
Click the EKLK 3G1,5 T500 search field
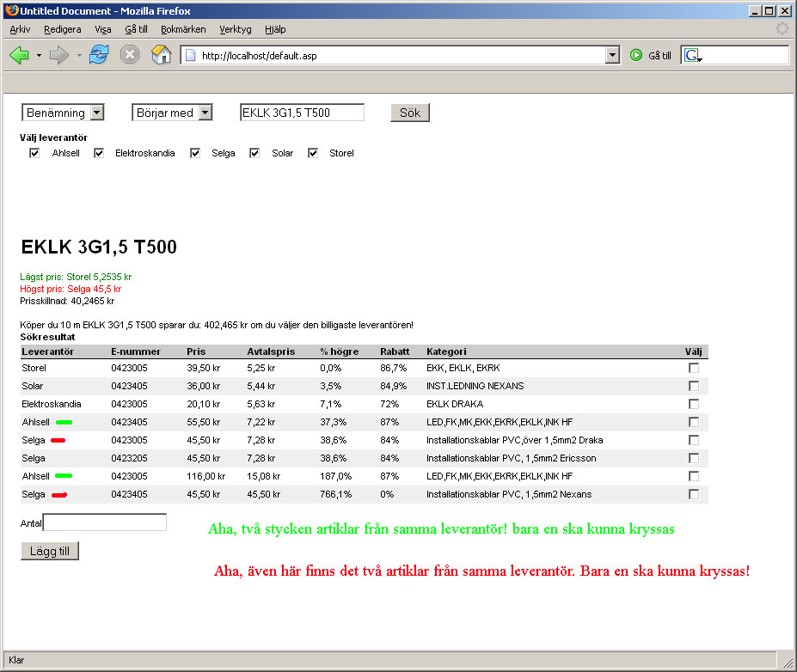(302, 113)
